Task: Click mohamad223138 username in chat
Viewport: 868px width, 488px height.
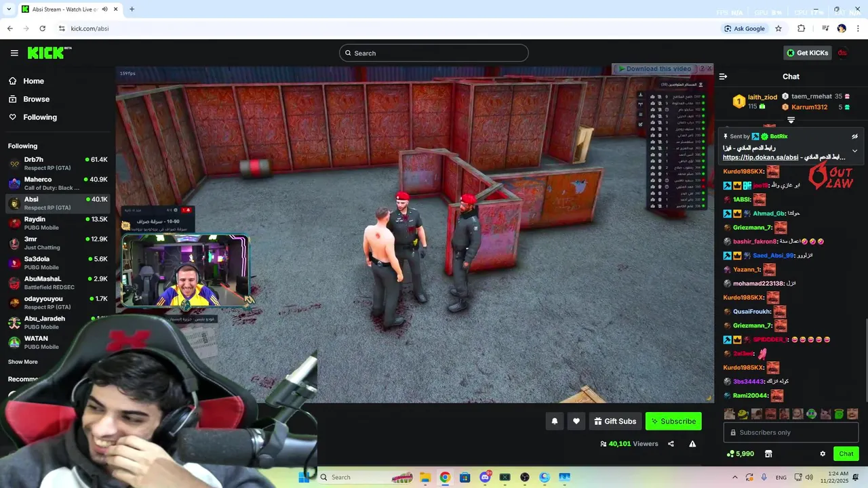Action: 758,283
